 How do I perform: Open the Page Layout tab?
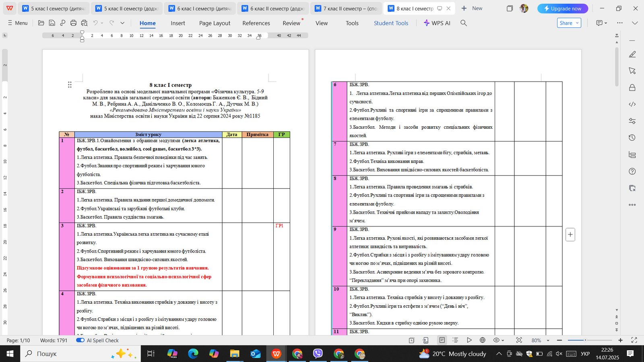(x=215, y=23)
